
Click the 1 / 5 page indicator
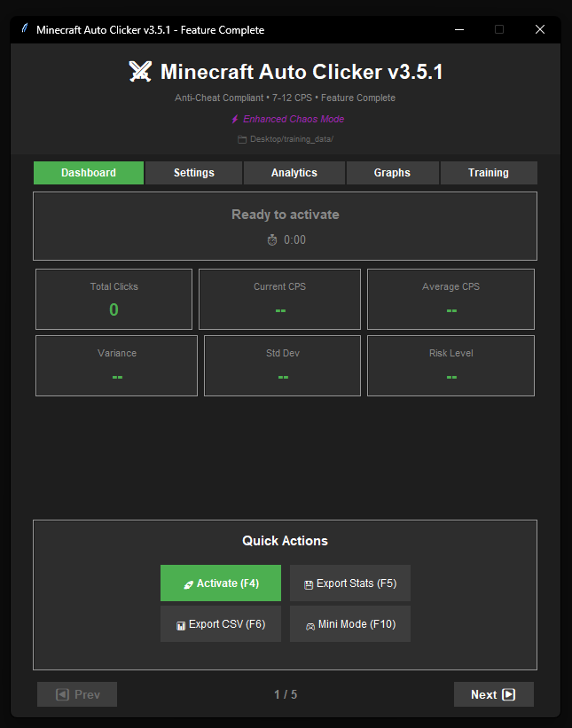(286, 694)
